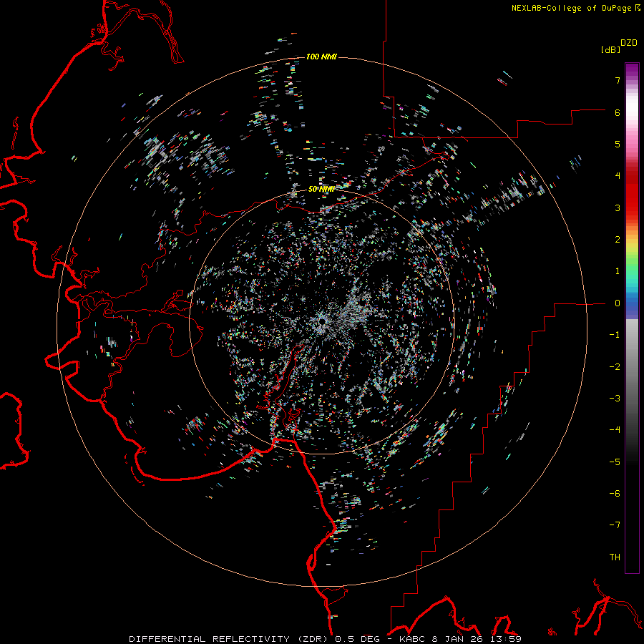Click the 5 tick label on the color scale
The image size is (644, 644).
[617, 144]
